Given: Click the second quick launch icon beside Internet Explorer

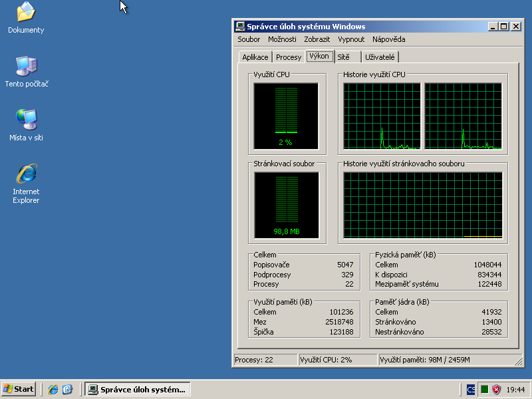Looking at the screenshot, I should [x=68, y=389].
